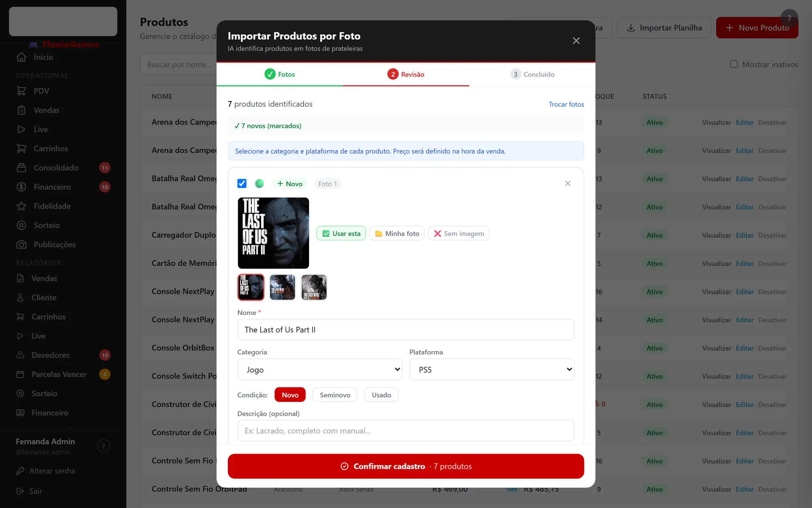Open the Devedores warning icon
The image size is (812, 508).
(x=20, y=355)
